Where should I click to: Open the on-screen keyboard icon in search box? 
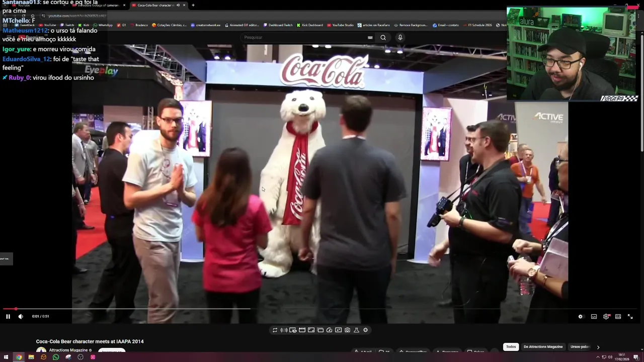coord(370,37)
